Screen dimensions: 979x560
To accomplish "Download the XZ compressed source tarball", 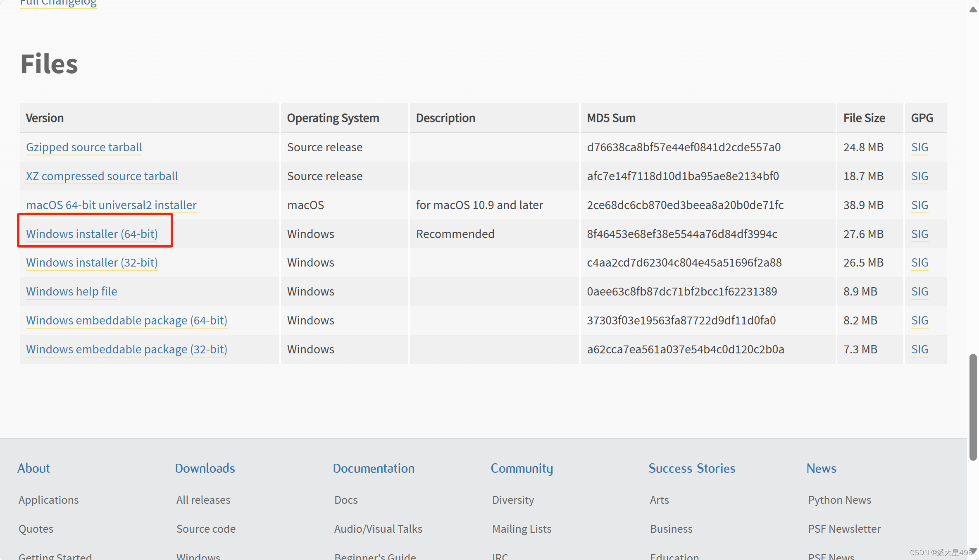I will 102,176.
